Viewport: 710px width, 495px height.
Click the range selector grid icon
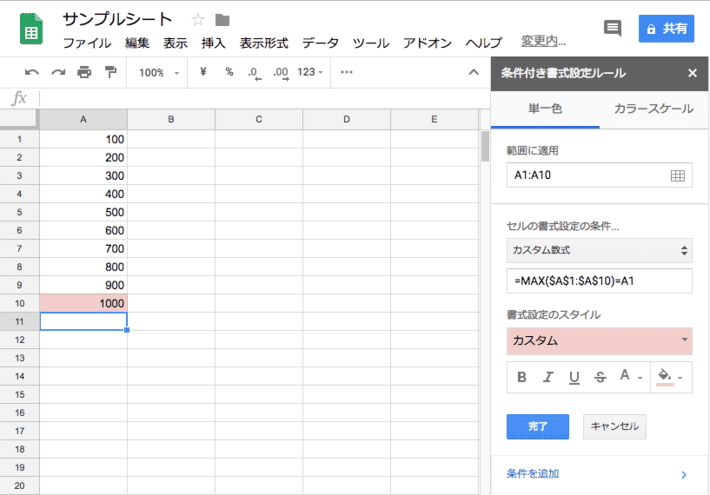(x=677, y=176)
